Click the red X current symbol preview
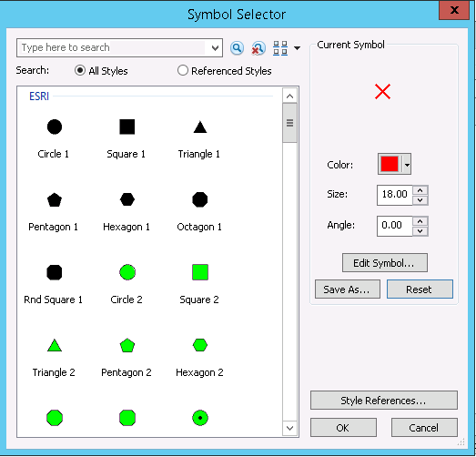This screenshot has height=457, width=476. [x=382, y=92]
